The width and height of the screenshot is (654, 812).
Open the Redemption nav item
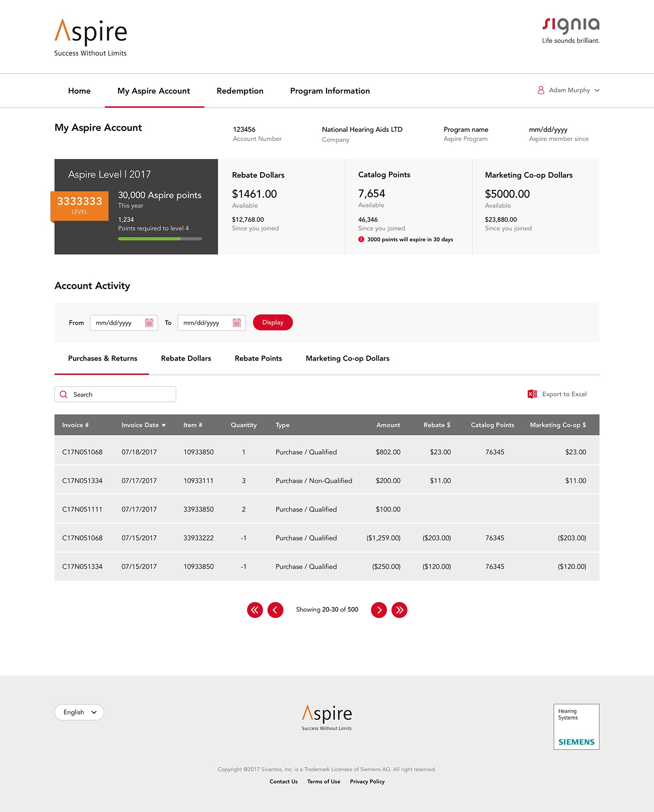(240, 91)
